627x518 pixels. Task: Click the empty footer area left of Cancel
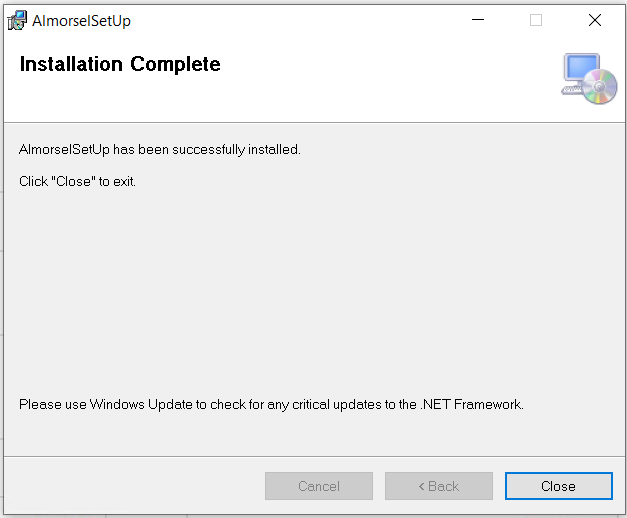tap(134, 486)
